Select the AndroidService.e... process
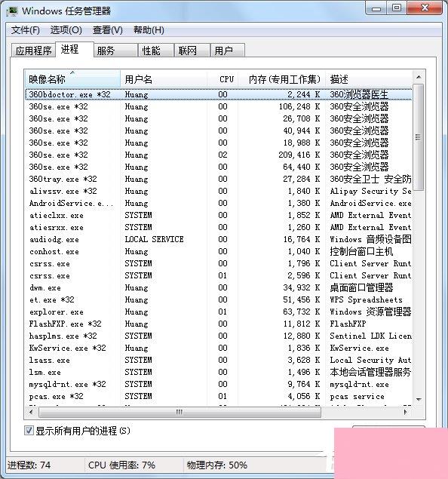 tap(219, 203)
